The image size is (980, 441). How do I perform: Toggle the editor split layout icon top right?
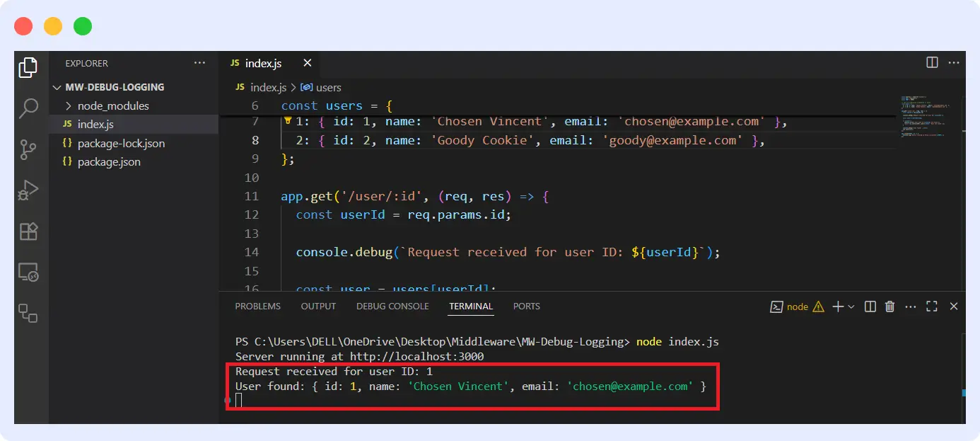pyautogui.click(x=931, y=62)
